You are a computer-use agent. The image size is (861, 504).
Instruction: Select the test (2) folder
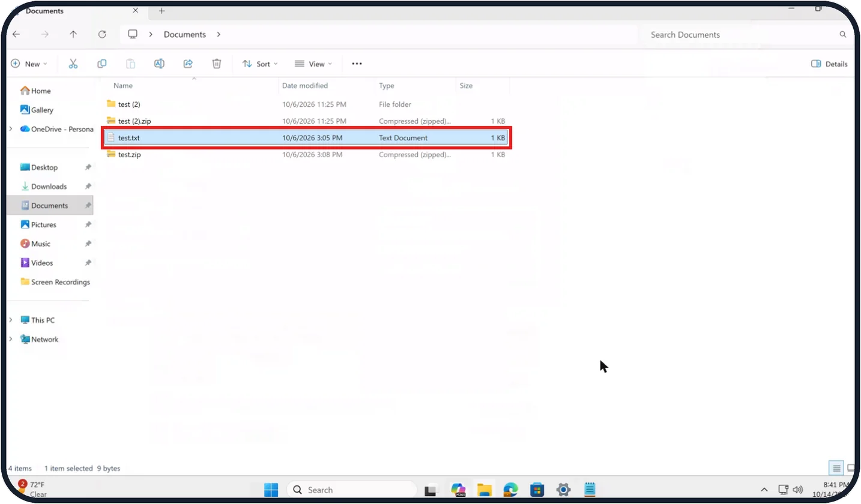[306, 104]
